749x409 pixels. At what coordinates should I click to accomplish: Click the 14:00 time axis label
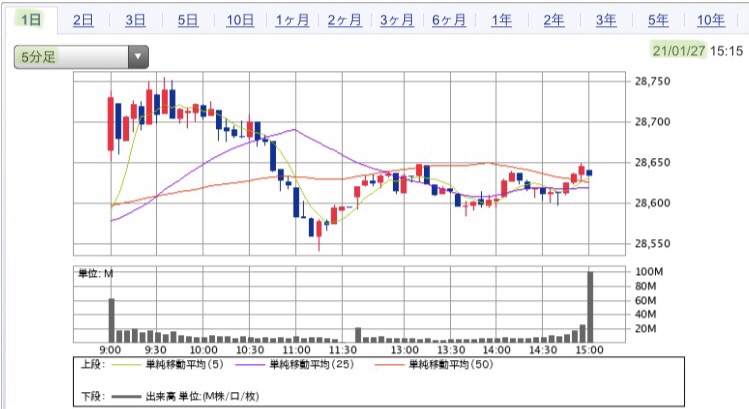[496, 350]
